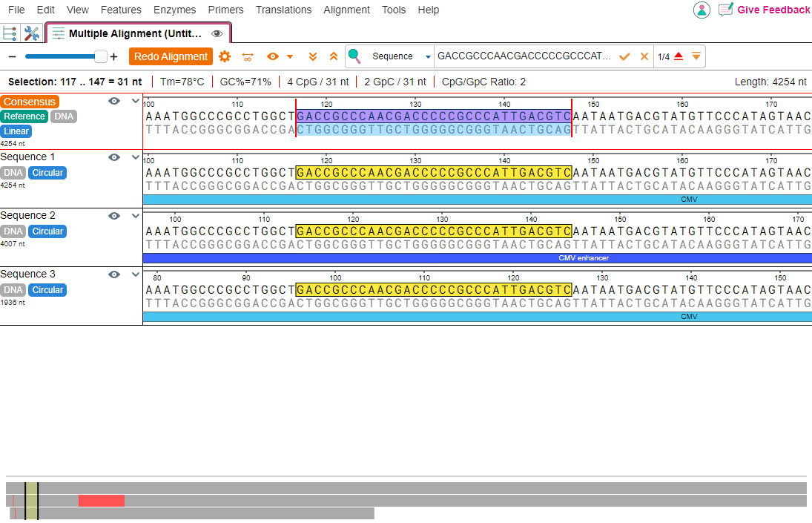Click the orange link-sequences icon
812x523 pixels.
tap(248, 56)
